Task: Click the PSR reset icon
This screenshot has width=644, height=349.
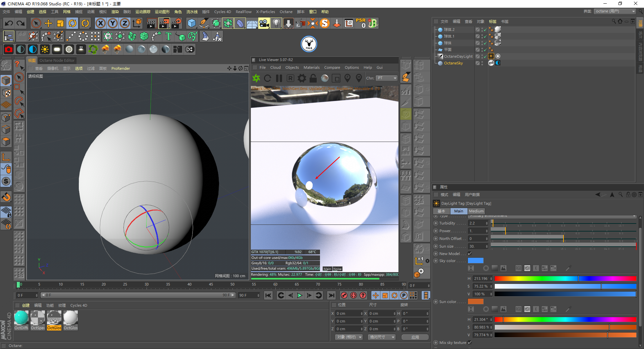Action: [x=361, y=23]
